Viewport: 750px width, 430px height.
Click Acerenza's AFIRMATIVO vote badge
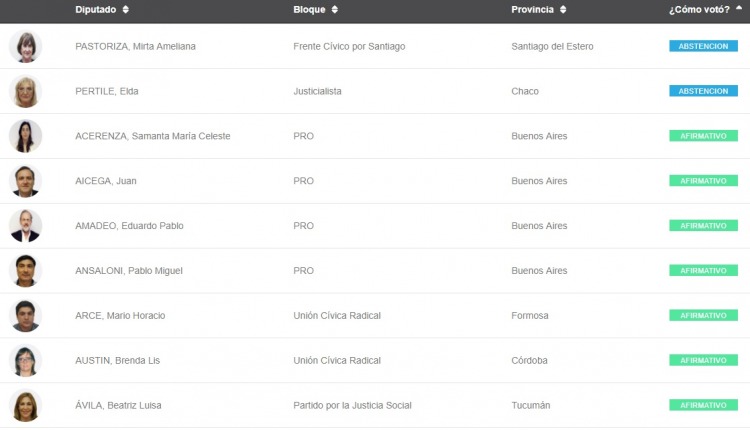703,136
